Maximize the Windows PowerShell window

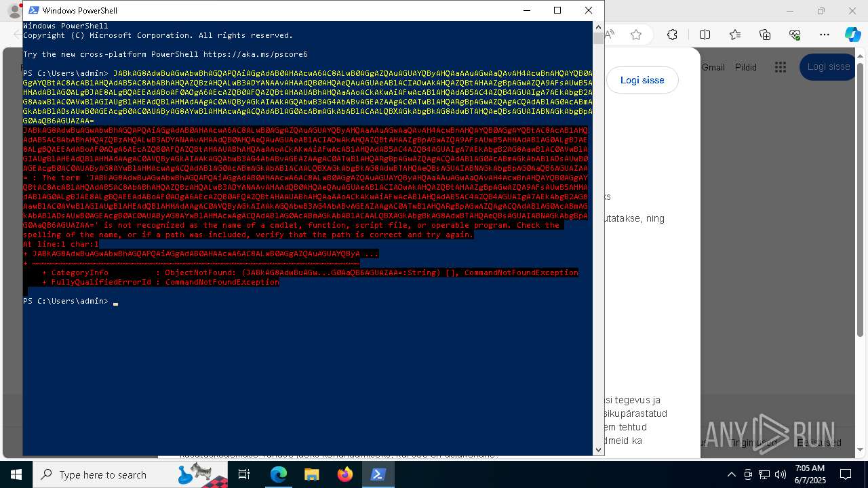557,10
